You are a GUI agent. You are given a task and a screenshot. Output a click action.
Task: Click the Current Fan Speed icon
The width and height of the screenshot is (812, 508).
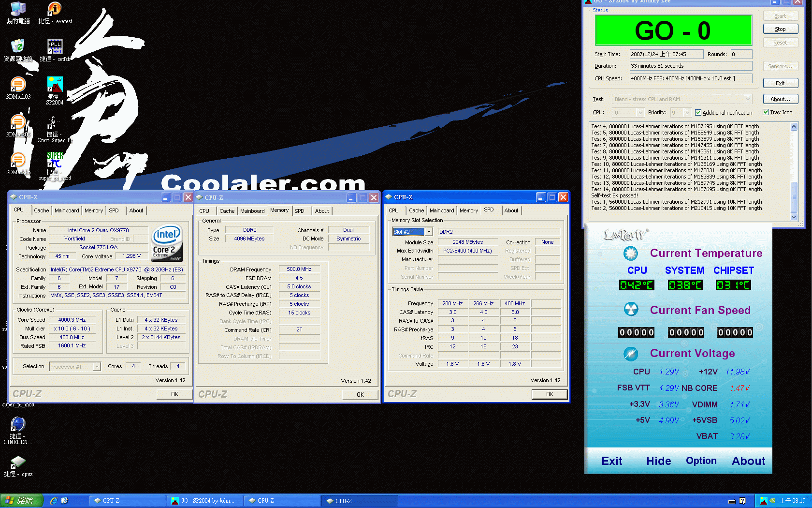tap(631, 309)
